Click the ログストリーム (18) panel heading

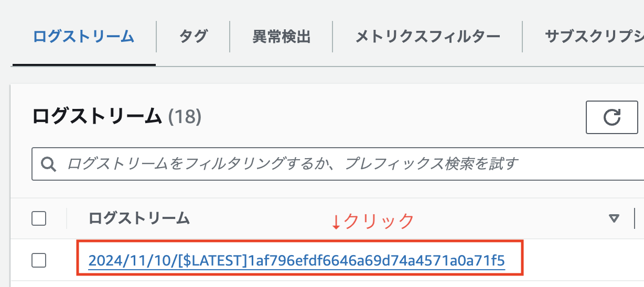pos(97,117)
